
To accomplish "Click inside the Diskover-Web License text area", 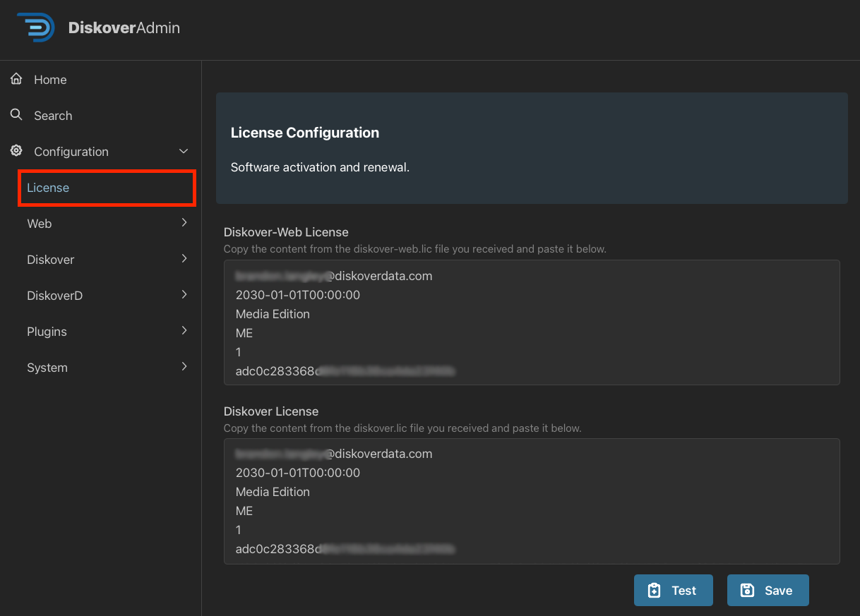I will pyautogui.click(x=531, y=322).
